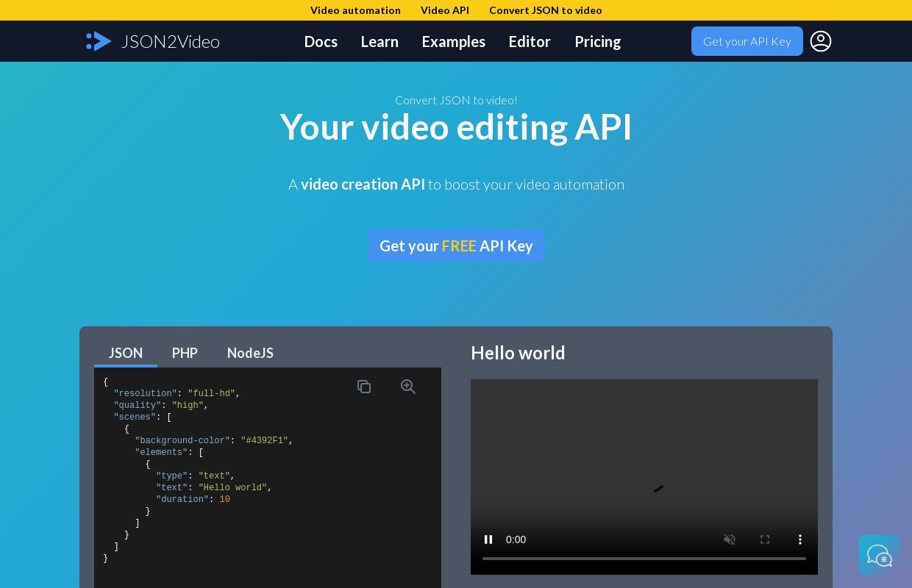Click the JSON2Video brand name text
912x588 pixels.
(171, 41)
